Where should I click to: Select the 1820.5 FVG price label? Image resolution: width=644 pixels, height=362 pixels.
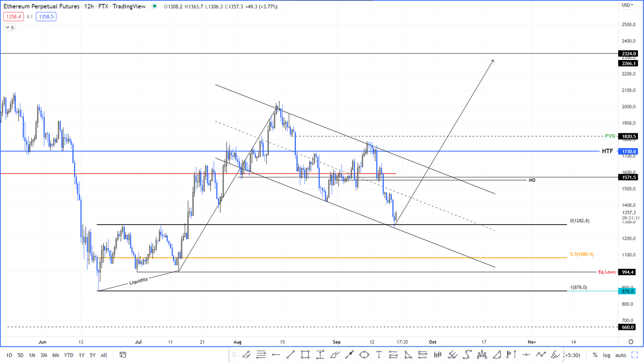[x=628, y=136]
